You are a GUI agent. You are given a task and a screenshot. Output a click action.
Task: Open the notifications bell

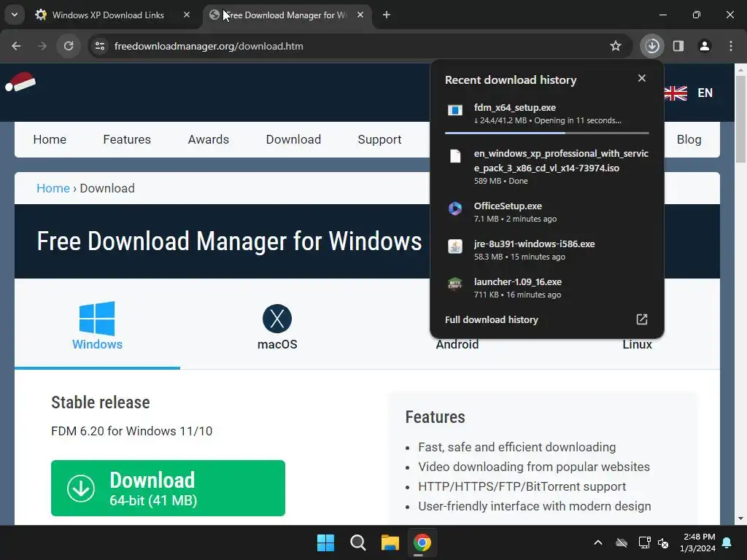pyautogui.click(x=727, y=542)
